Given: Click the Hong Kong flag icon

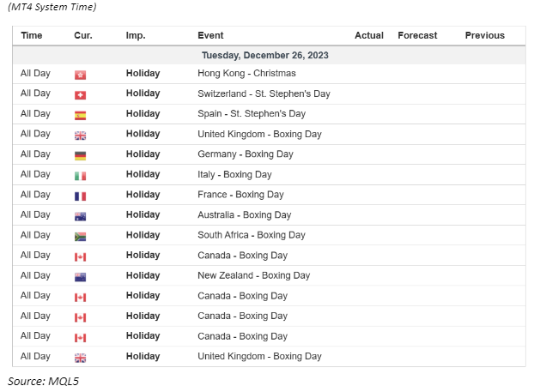Looking at the screenshot, I should 81,74.
